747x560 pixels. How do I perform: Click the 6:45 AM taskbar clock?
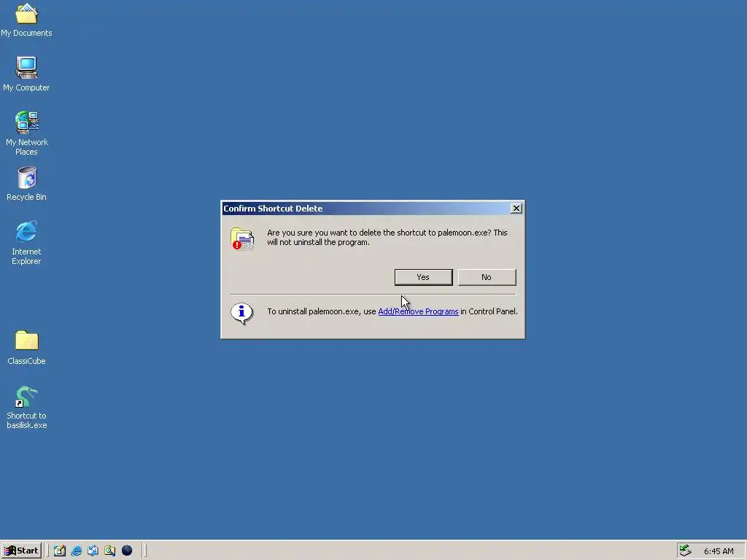click(x=719, y=551)
